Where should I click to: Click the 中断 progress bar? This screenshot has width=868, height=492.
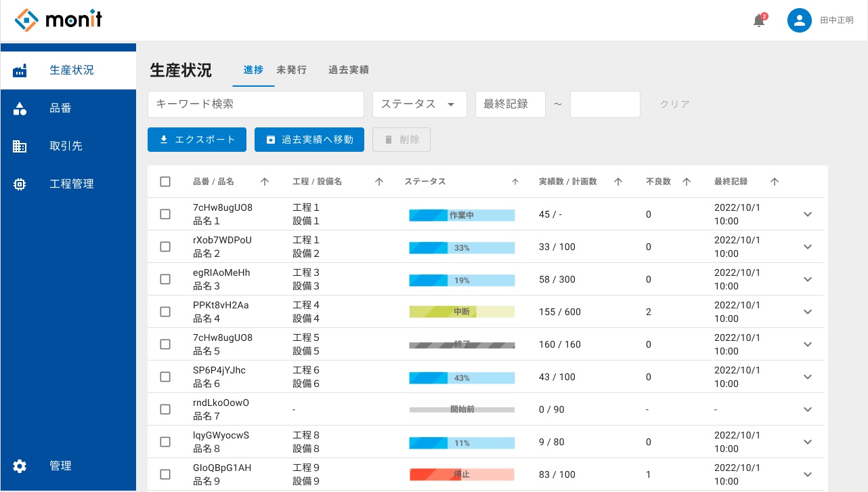tap(462, 312)
